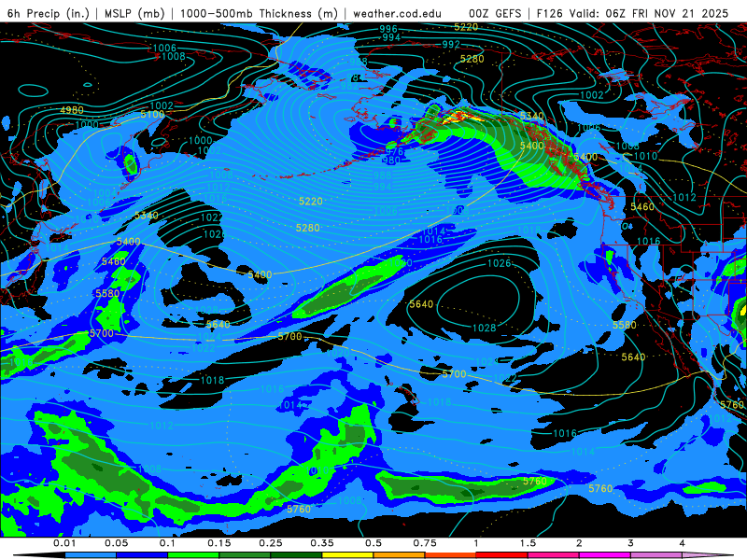Click the "1000-500mb Thickness (m)" header label

(259, 13)
